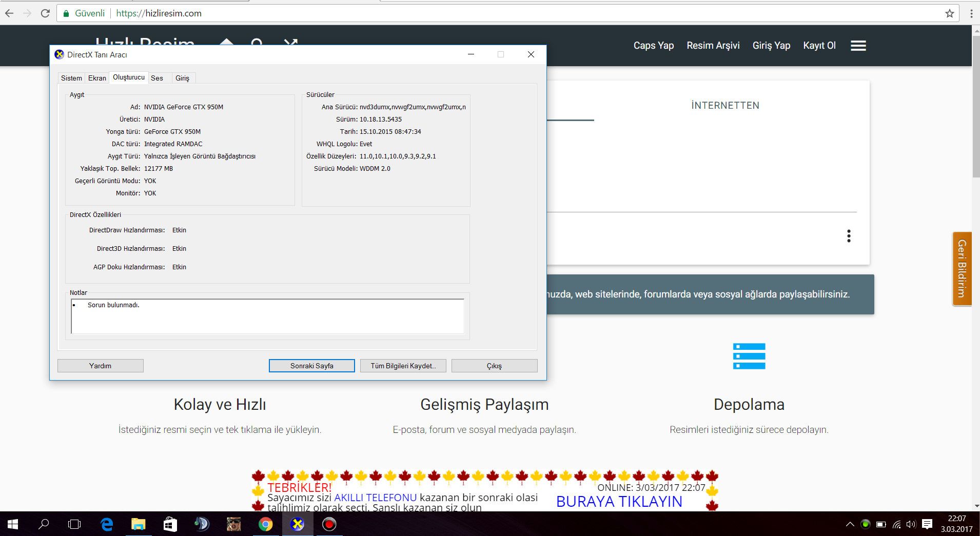Click the "Sorun bulunmadı." note text
Screen dimensions: 980x536
click(x=113, y=305)
